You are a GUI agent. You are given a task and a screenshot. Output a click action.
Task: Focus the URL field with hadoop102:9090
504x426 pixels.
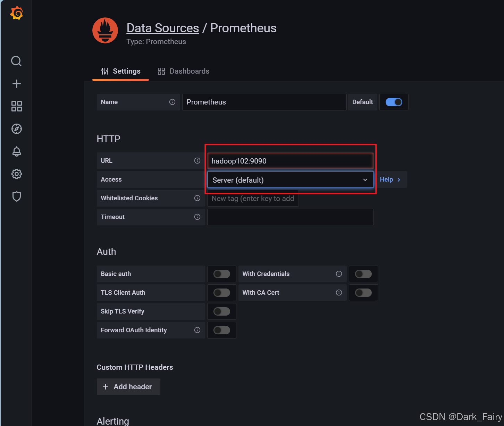click(291, 161)
